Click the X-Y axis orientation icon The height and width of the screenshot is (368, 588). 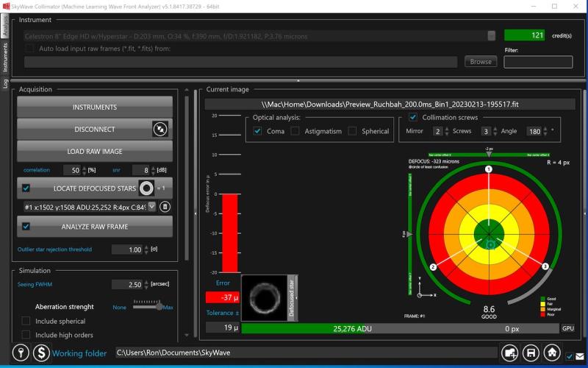point(427,287)
